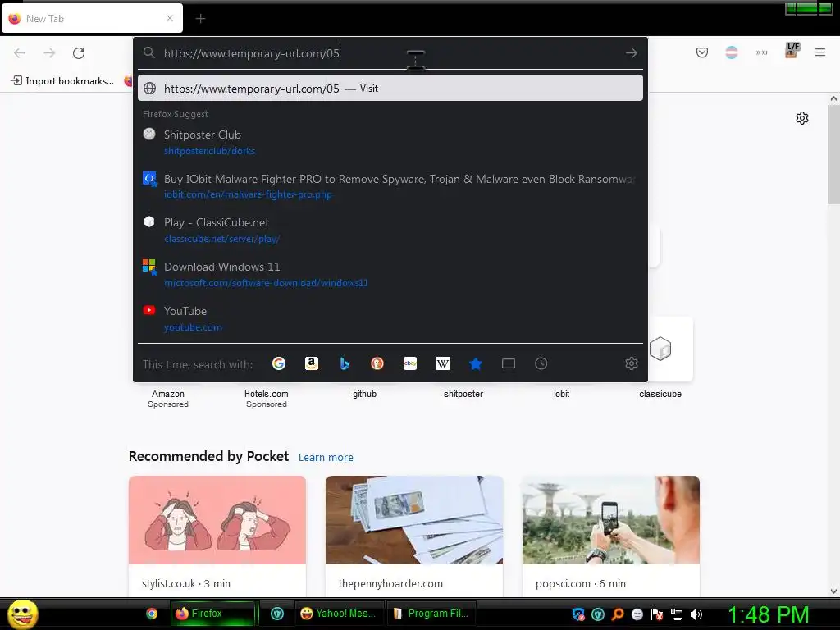
Task: Click volume speaker tray icon
Action: [x=696, y=614]
